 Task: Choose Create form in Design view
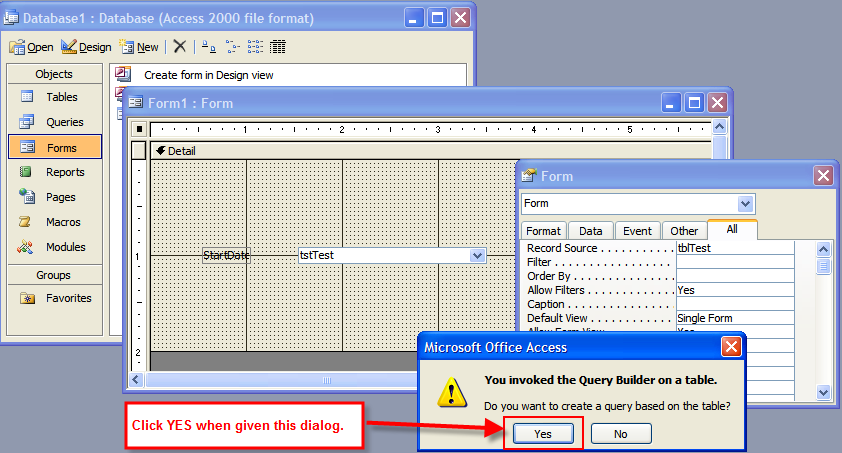[x=208, y=75]
